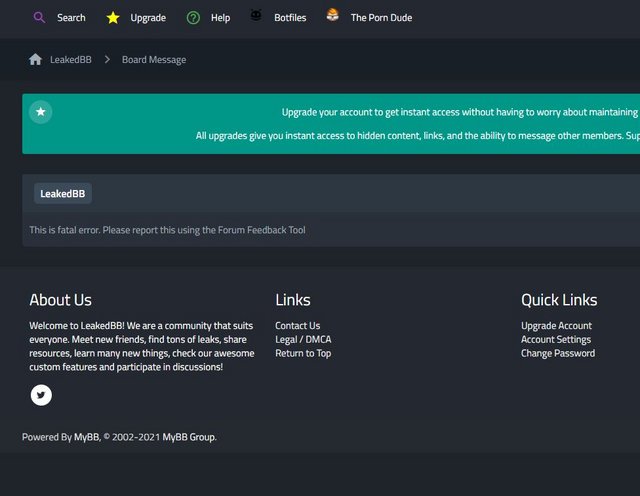The height and width of the screenshot is (496, 640).
Task: Click the Botfiles bot icon
Action: pyautogui.click(x=256, y=15)
